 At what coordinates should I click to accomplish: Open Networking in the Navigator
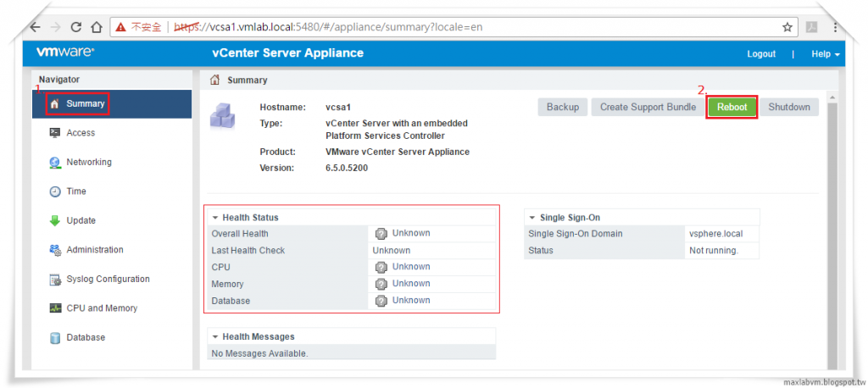click(x=89, y=162)
